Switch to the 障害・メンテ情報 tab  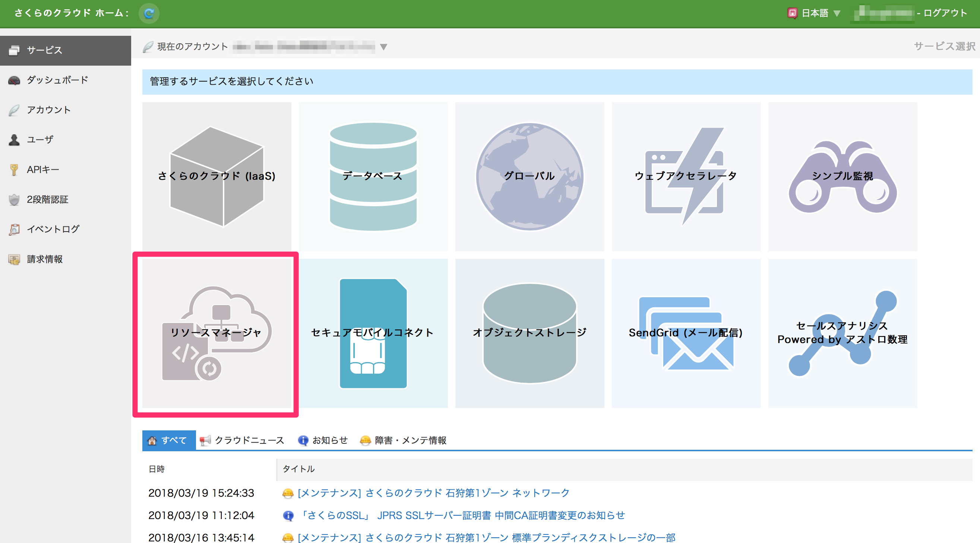[403, 440]
